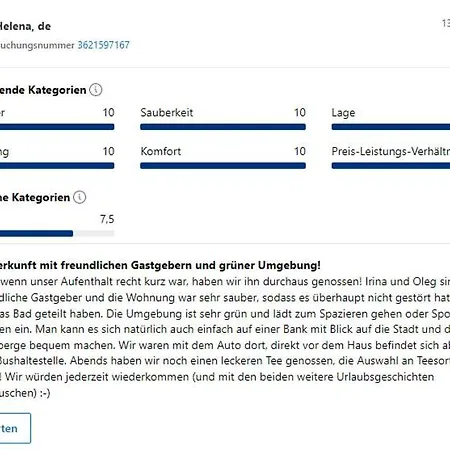Click the review date in top-right corner
The height and width of the screenshot is (450, 450).
coord(446,23)
